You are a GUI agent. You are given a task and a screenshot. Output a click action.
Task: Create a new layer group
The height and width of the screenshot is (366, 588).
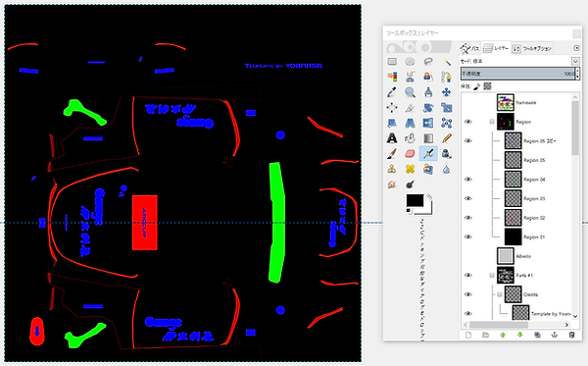click(x=486, y=335)
